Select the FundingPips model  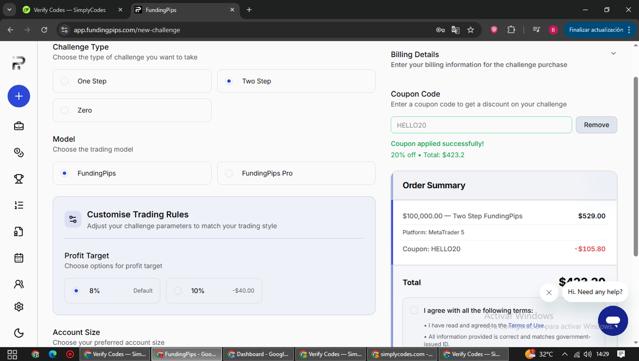coord(132,173)
